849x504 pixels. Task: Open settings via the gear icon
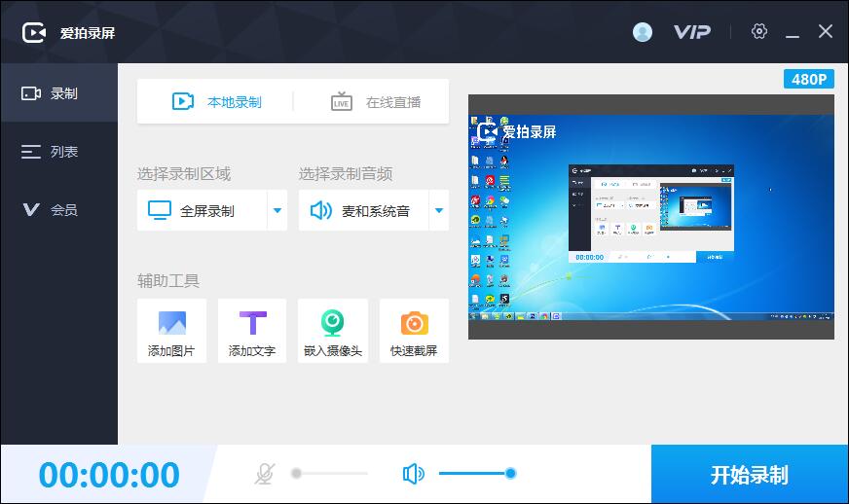(759, 31)
